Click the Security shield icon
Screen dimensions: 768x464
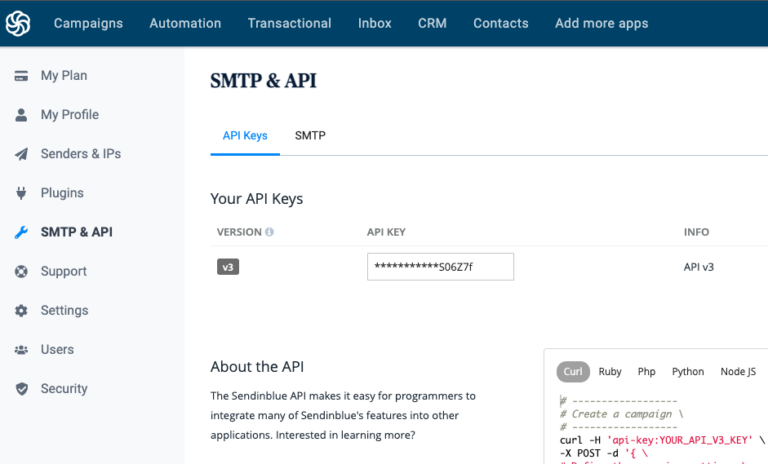click(21, 388)
